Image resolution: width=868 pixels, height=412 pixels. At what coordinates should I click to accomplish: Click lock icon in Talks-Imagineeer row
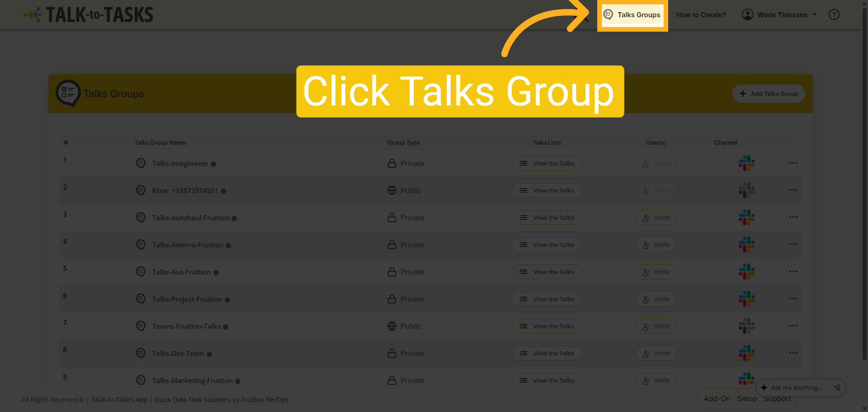coord(392,163)
